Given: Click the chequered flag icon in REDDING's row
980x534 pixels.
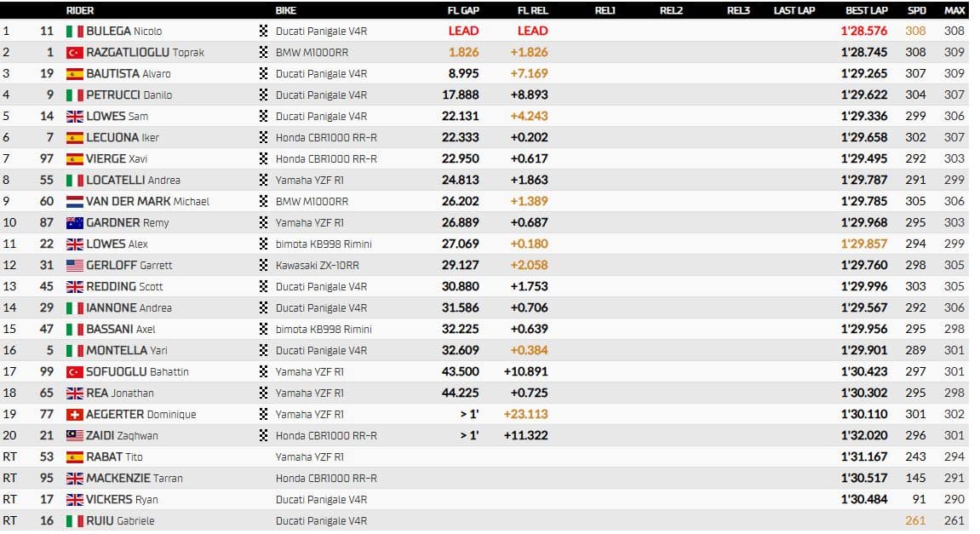Looking at the screenshot, I should (263, 286).
